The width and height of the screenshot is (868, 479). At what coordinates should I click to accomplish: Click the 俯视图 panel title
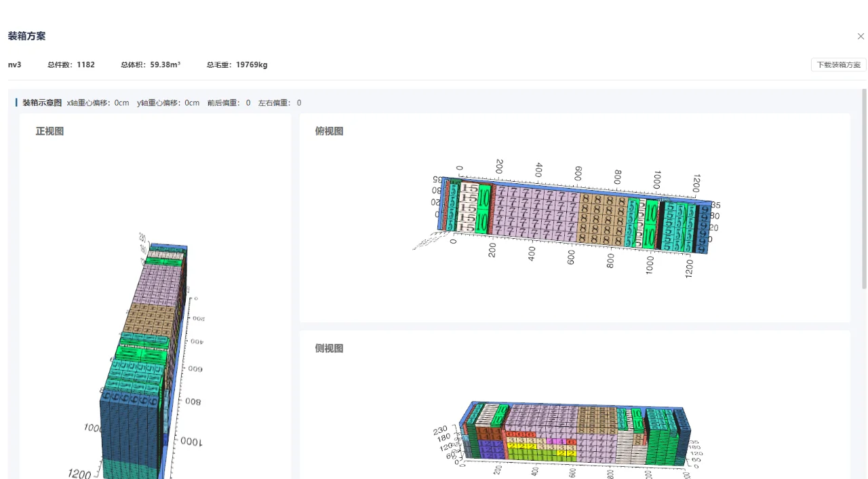pos(330,132)
